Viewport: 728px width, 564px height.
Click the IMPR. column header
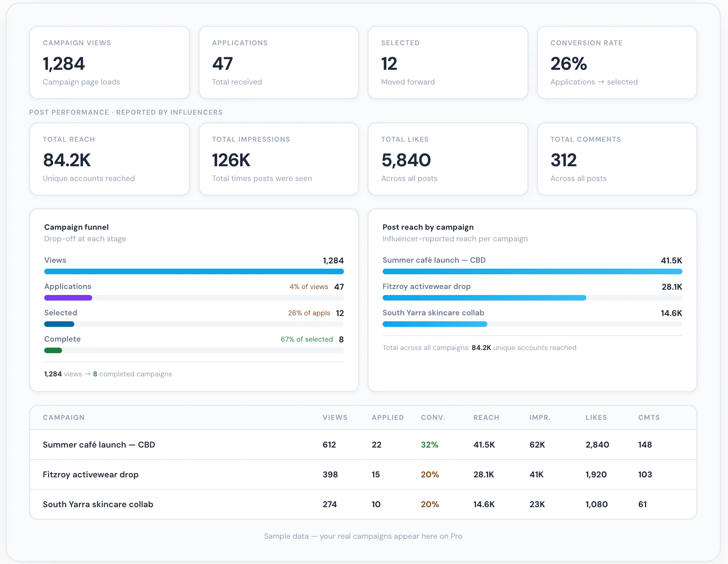540,417
